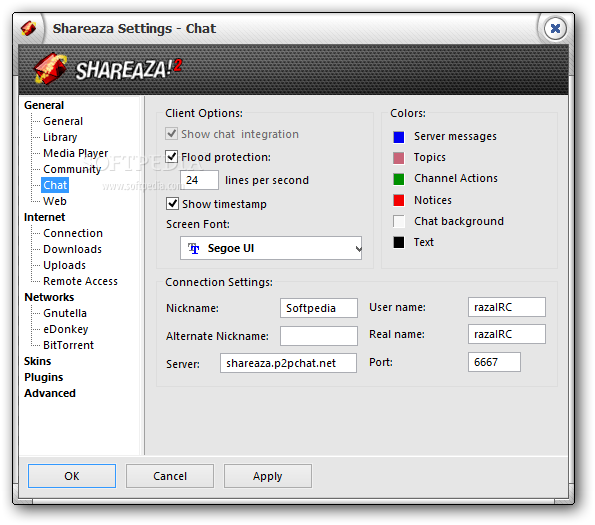Open the Advanced settings page
Viewport: 595px width, 525px height.
click(x=50, y=393)
